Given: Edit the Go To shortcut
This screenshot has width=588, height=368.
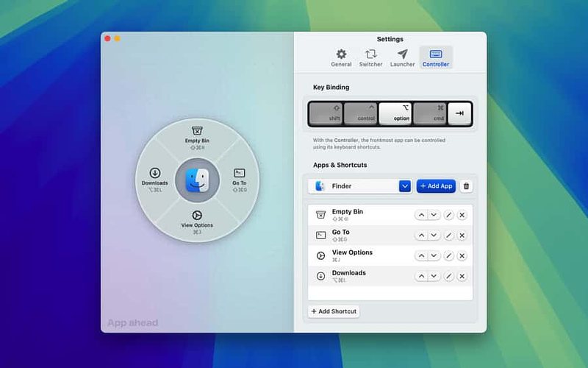Looking at the screenshot, I should (x=448, y=236).
